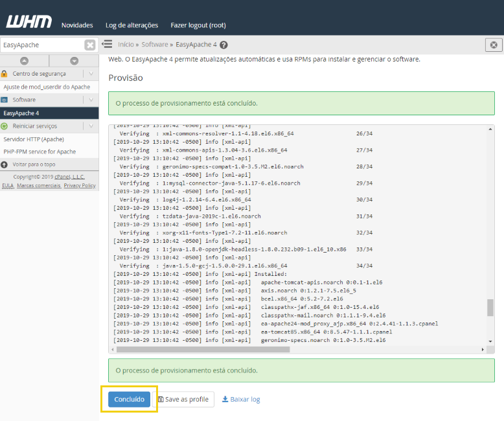This screenshot has width=504, height=421.
Task: Click log line Verifying tzdata-java-2019c
Action: tap(246, 216)
